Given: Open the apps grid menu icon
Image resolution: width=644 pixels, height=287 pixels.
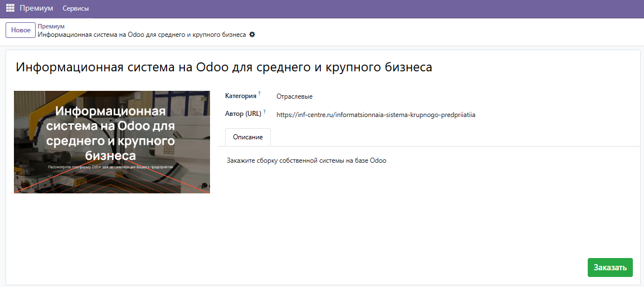Looking at the screenshot, I should point(10,8).
